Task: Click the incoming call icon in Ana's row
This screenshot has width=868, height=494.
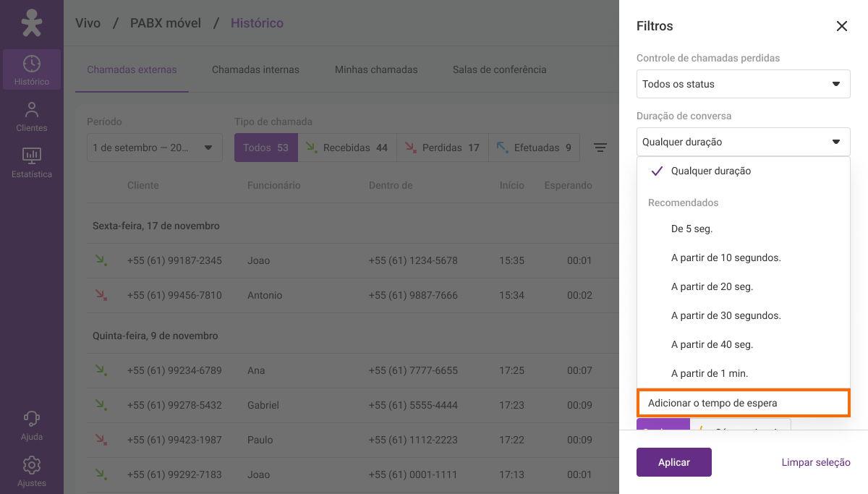Action: pos(101,370)
